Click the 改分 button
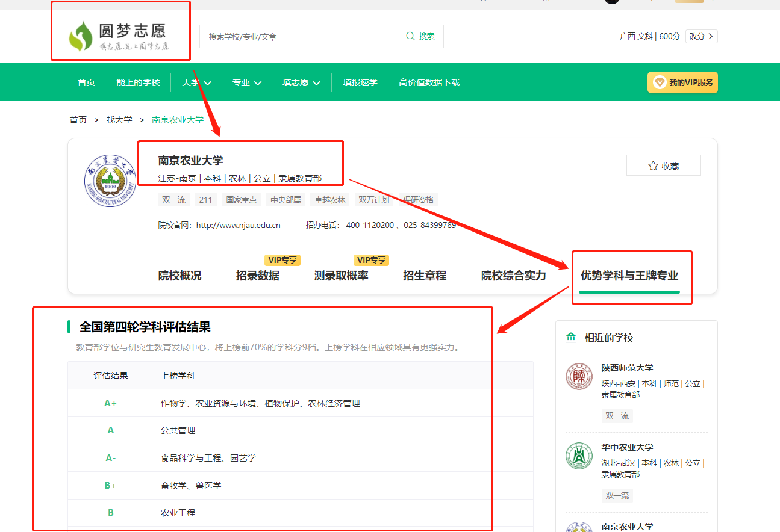The width and height of the screenshot is (780, 532). click(701, 36)
